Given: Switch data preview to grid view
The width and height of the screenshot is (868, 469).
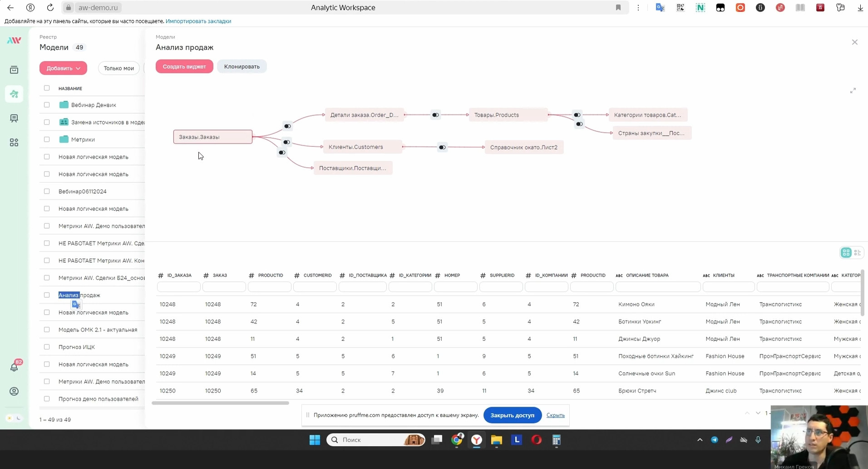Looking at the screenshot, I should pos(846,253).
